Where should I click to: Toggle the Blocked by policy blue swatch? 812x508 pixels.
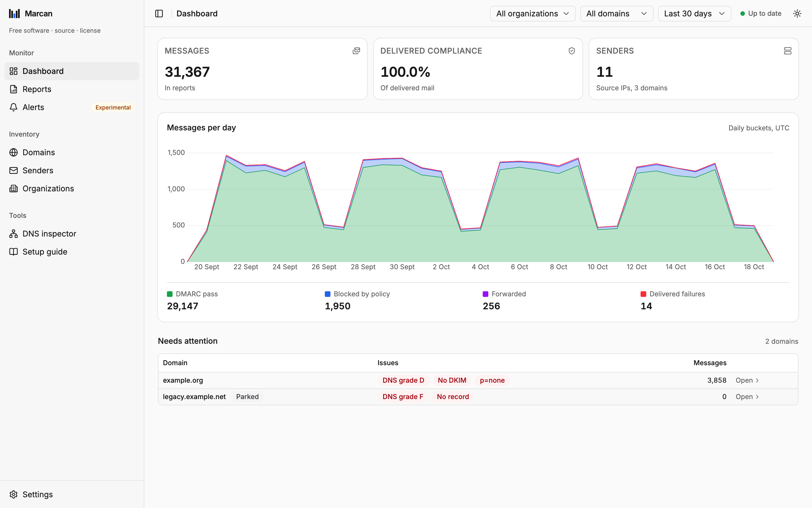pos(328,294)
